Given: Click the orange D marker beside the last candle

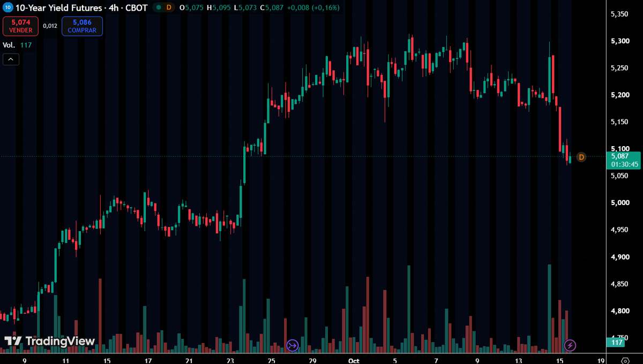Looking at the screenshot, I should coord(581,157).
